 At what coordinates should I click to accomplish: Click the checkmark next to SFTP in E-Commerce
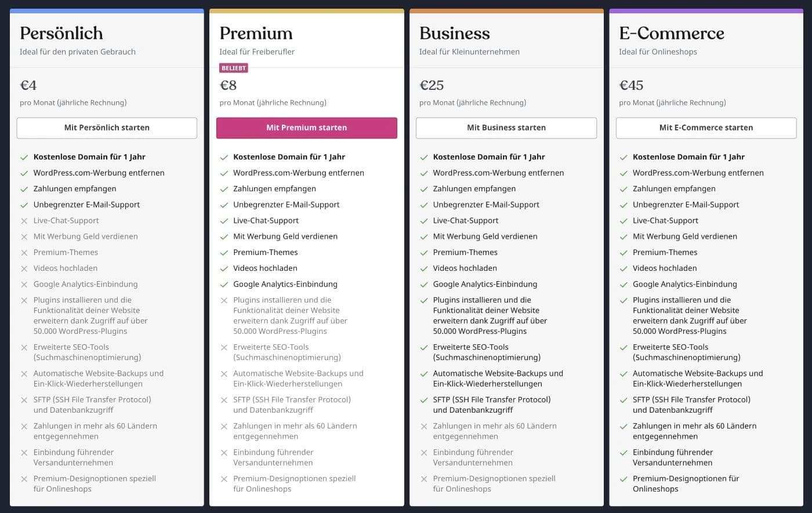pyautogui.click(x=623, y=400)
